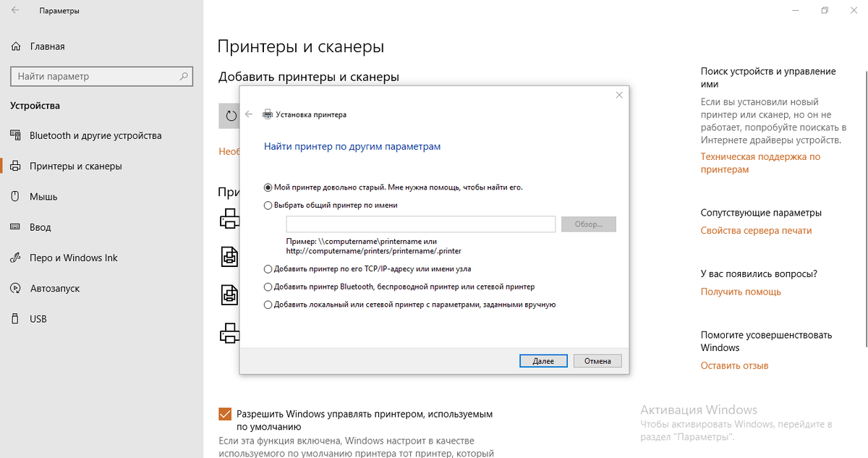Viewport: 868px width, 458px height.
Task: Open the USB settings page
Action: 38,319
